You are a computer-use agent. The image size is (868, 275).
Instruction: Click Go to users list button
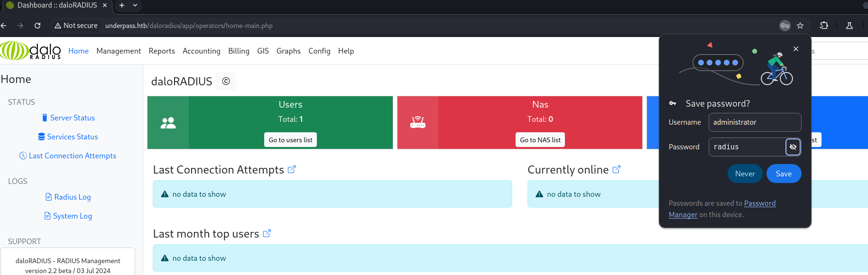[x=290, y=140]
